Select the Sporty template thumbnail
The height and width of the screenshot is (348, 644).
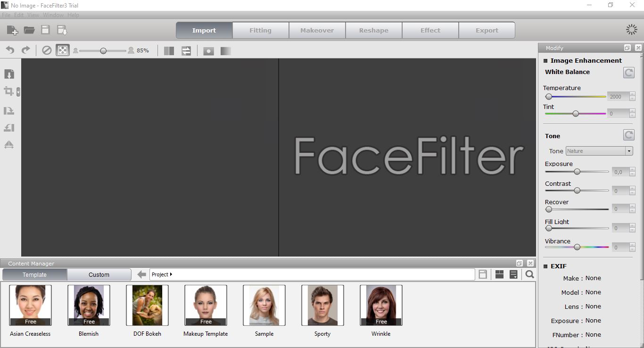coord(322,305)
